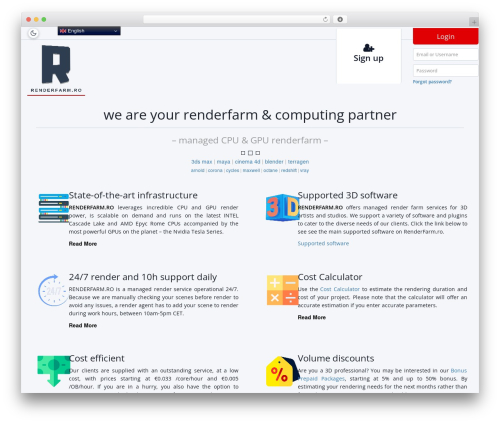Click the 24/7 render and 10h support heading
The width and height of the screenshot is (500, 423).
143,277
